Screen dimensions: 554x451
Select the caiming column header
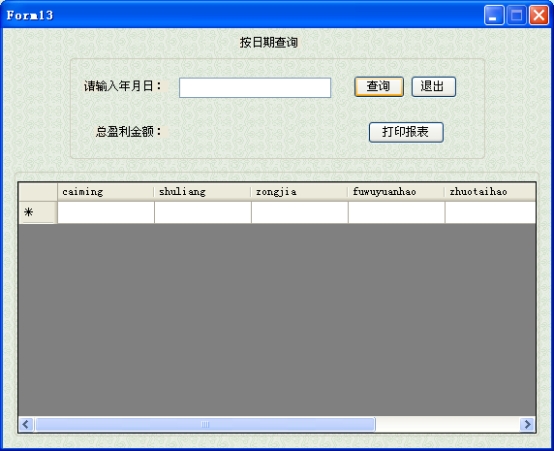[x=106, y=192]
